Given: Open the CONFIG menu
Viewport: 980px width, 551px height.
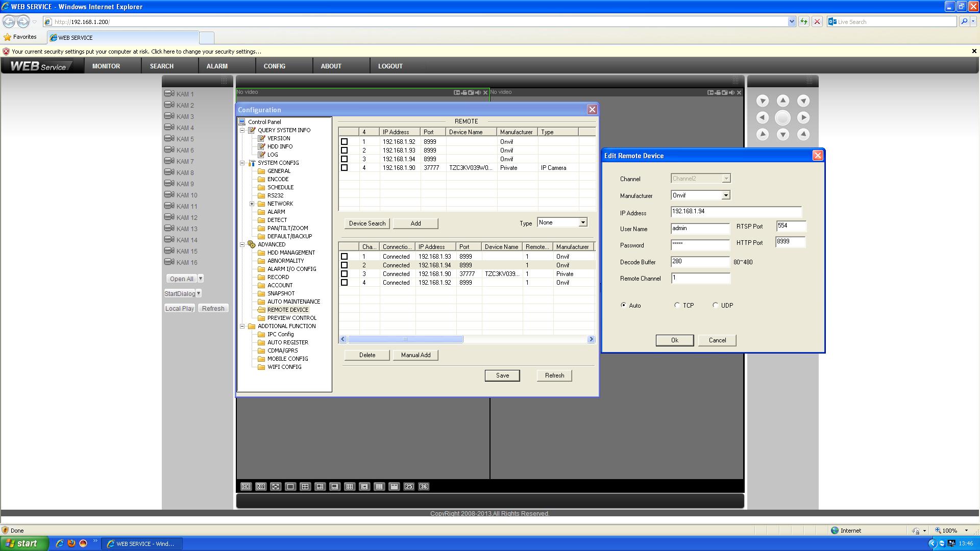Looking at the screenshot, I should tap(274, 66).
